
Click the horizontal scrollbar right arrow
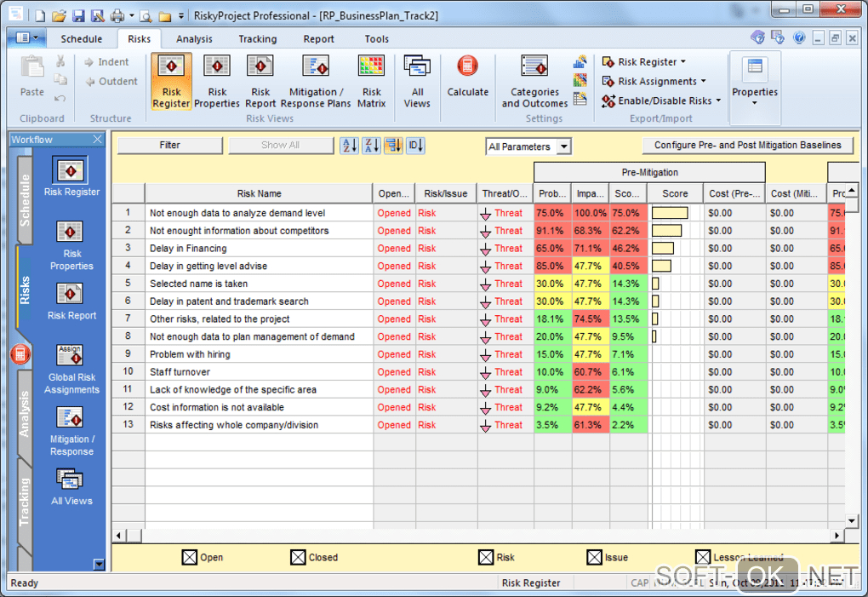click(x=837, y=536)
